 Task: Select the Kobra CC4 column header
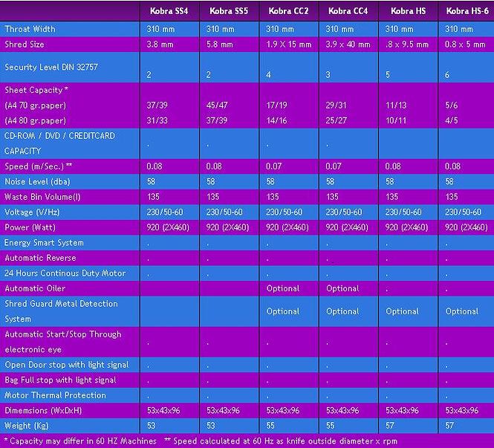348,10
